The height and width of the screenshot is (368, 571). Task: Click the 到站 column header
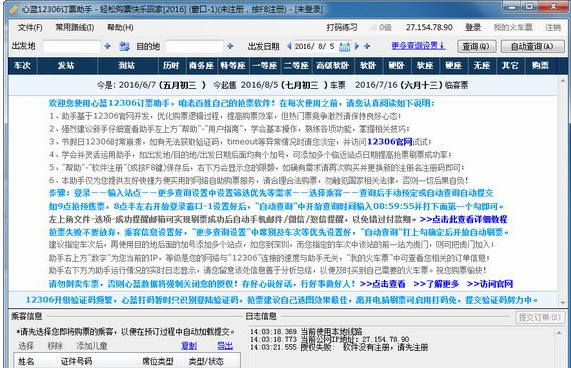click(x=127, y=66)
